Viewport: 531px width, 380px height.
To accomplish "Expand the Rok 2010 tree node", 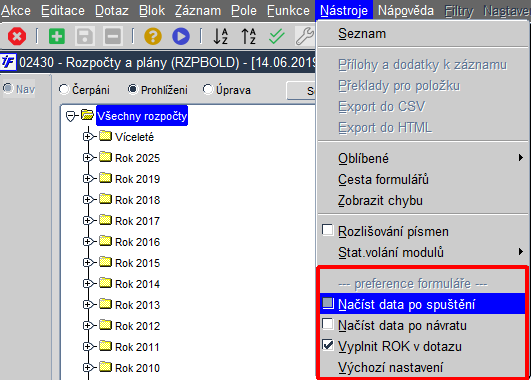I will pos(88,367).
